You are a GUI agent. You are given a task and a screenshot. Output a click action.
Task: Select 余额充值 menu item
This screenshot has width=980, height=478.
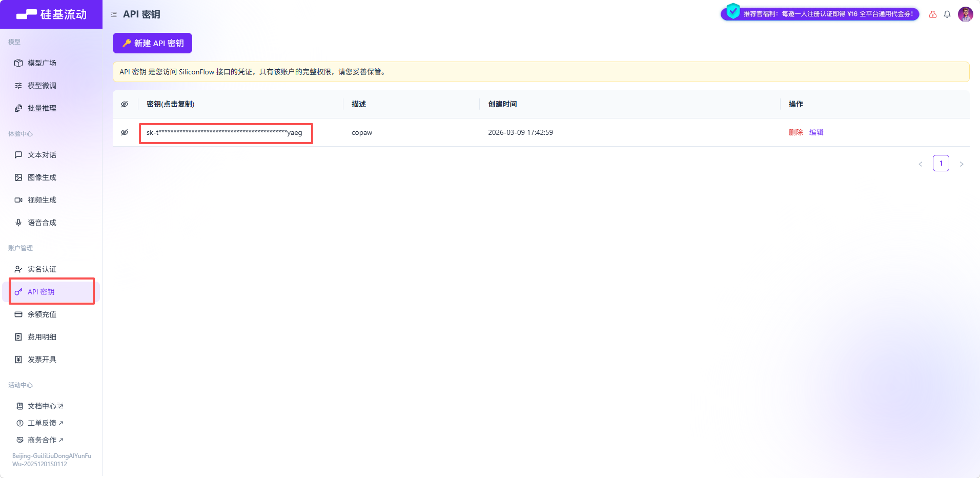(x=42, y=314)
